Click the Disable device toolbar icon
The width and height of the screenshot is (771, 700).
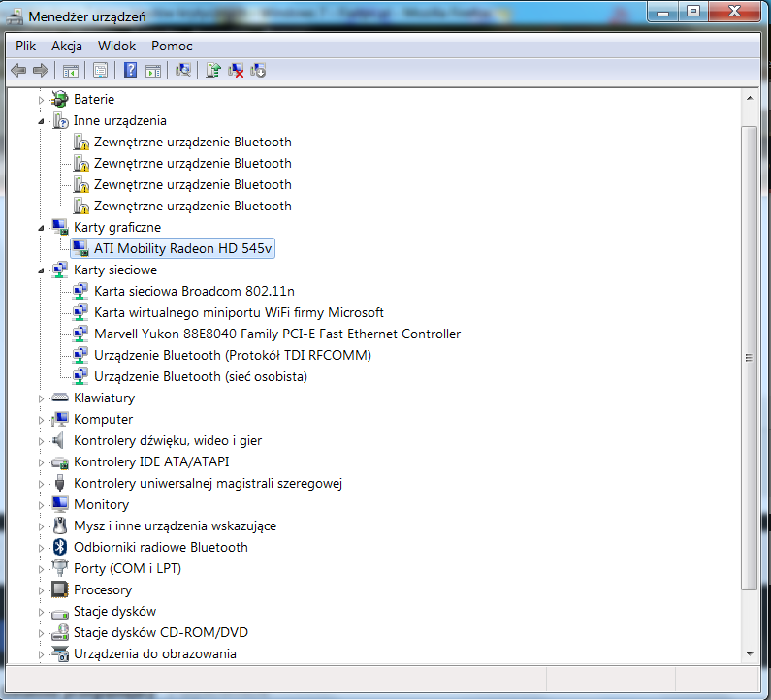258,71
